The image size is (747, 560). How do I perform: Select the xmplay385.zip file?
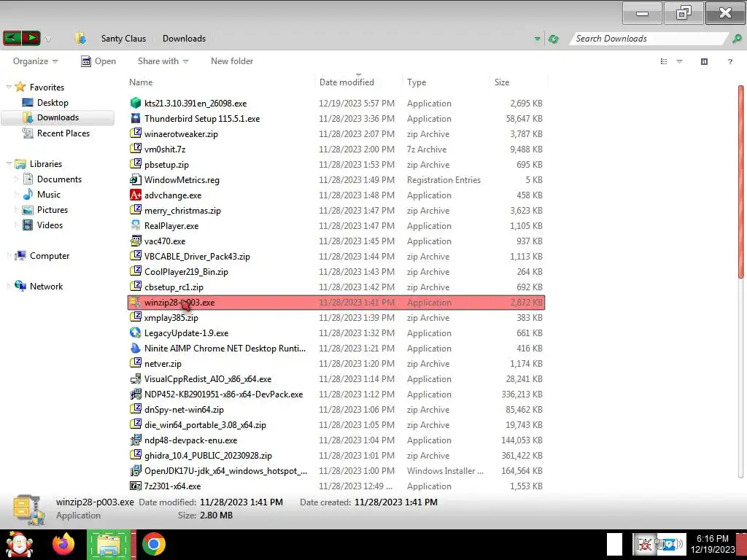[x=171, y=318]
